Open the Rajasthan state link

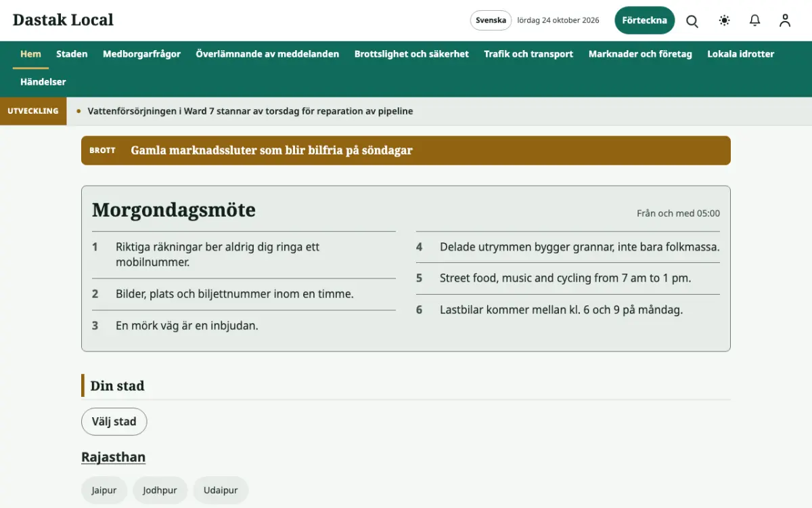pyautogui.click(x=113, y=457)
